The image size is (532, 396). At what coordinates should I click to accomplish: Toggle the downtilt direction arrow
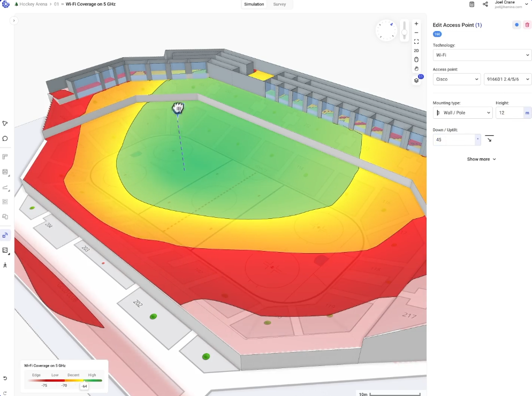pos(489,140)
